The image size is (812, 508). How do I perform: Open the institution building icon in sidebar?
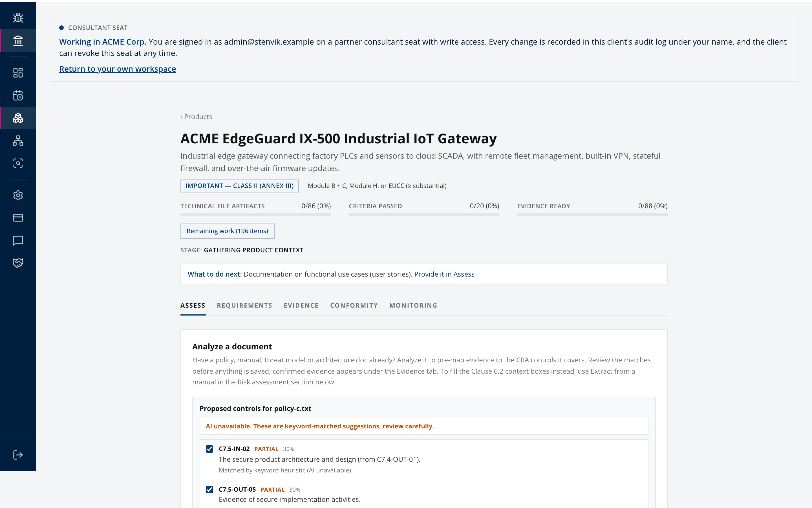click(18, 41)
